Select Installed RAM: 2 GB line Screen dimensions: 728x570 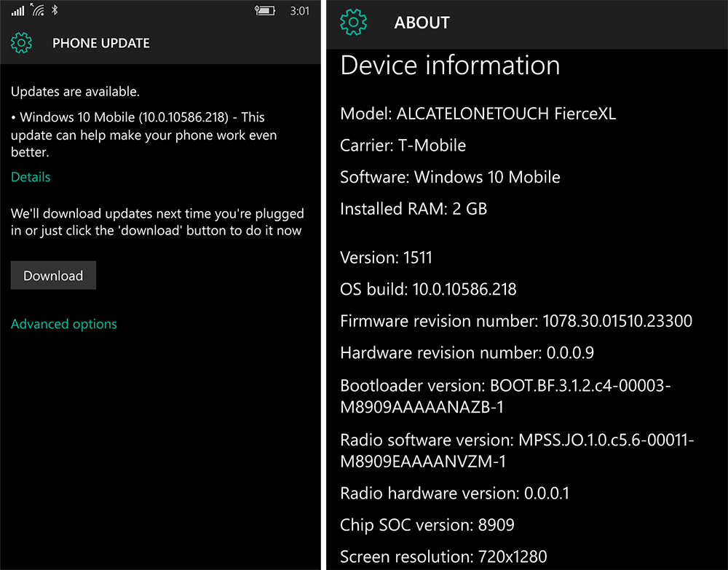tap(414, 209)
